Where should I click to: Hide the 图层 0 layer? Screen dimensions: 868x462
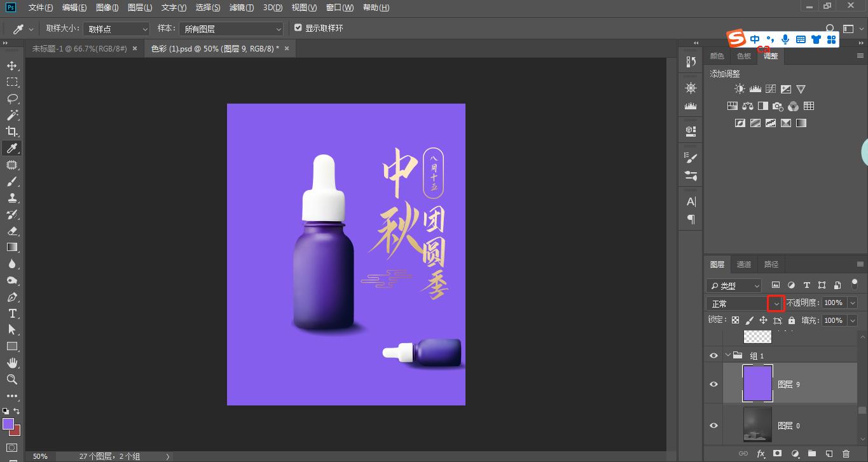tap(713, 425)
